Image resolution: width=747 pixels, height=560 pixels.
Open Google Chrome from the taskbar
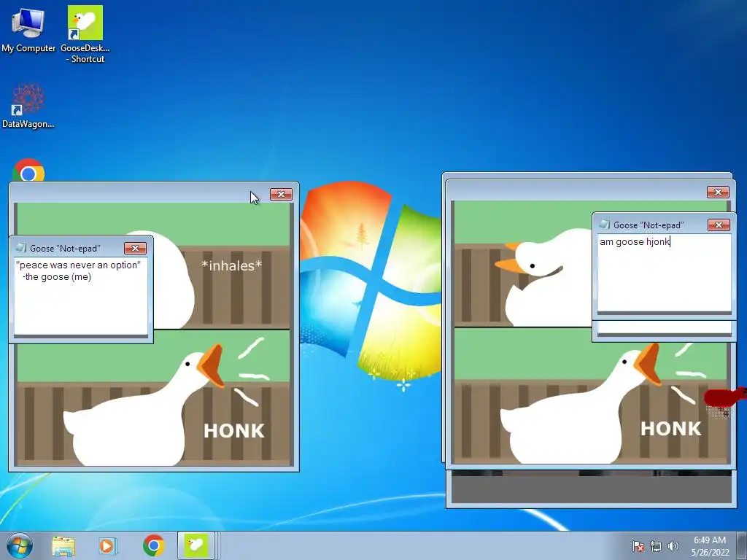coord(153,545)
